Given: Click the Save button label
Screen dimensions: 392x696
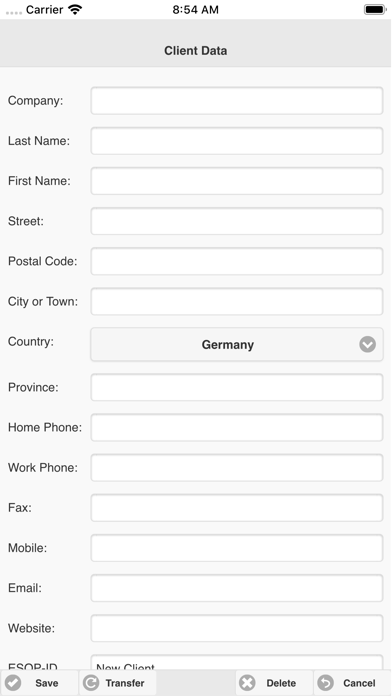Looking at the screenshot, I should 47,683.
